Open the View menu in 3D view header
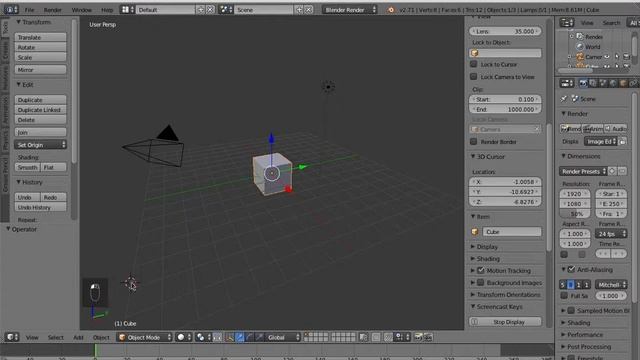 click(x=32, y=338)
